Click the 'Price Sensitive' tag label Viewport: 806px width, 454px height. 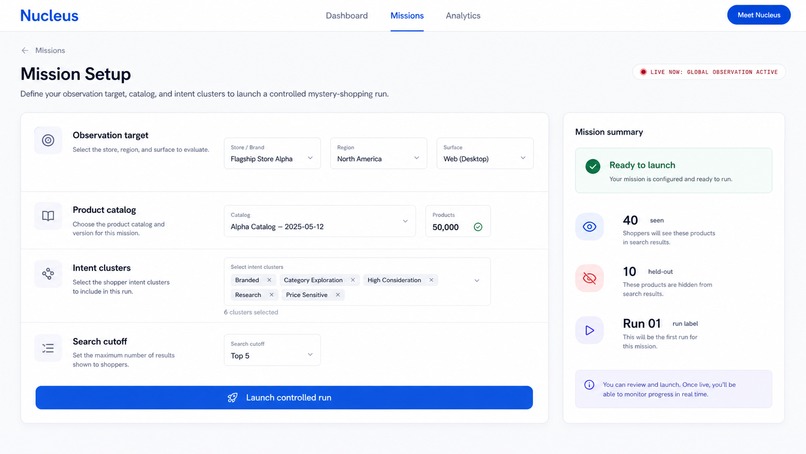306,295
